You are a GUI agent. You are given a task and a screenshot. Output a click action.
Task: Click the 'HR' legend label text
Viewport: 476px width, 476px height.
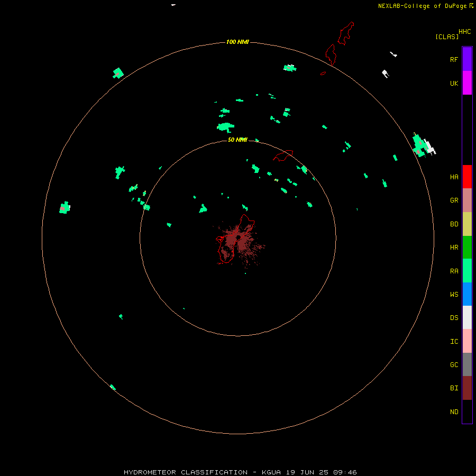[x=454, y=248]
